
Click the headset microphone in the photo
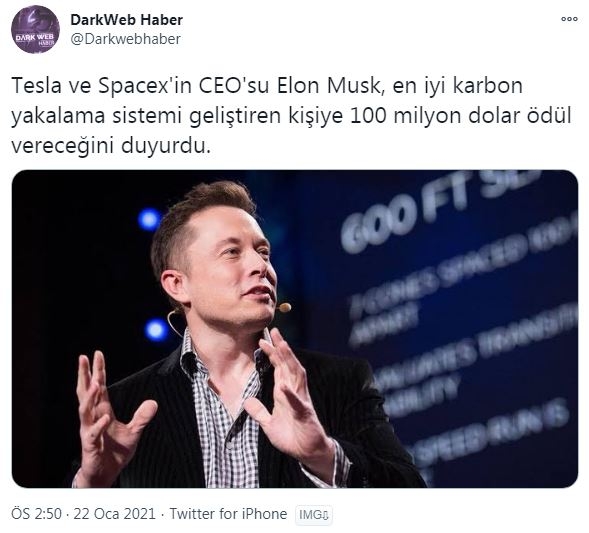point(284,308)
